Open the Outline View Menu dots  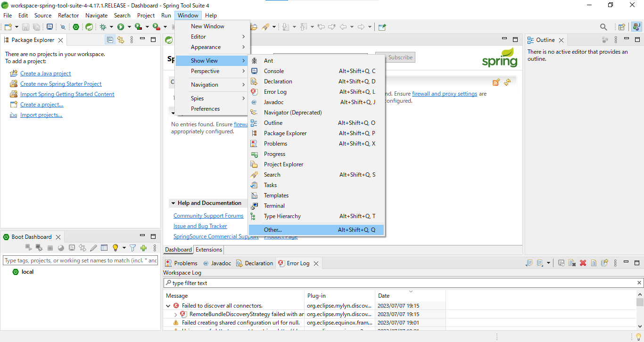tap(616, 40)
